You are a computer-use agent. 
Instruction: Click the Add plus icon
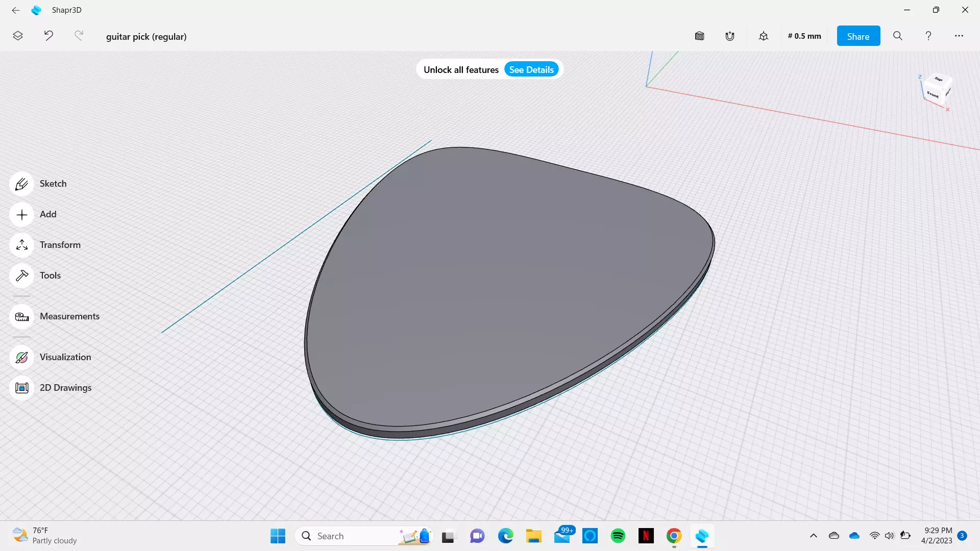click(x=21, y=215)
